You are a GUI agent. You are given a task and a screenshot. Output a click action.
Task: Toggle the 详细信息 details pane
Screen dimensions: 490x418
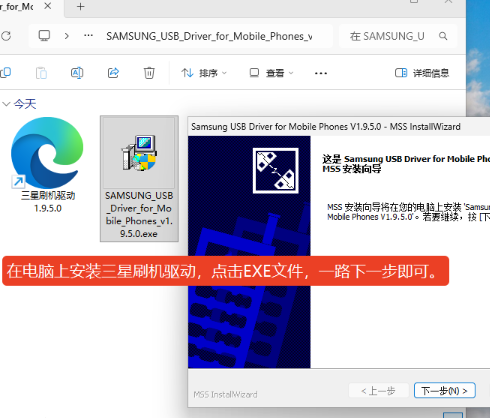click(x=422, y=73)
